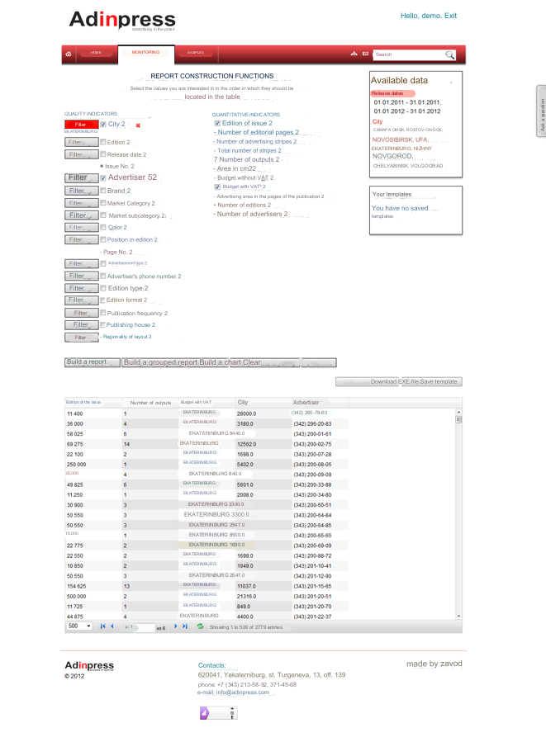Image resolution: width=546 pixels, height=756 pixels.
Task: Check the Edition type 2 checkbox
Action: (103, 288)
